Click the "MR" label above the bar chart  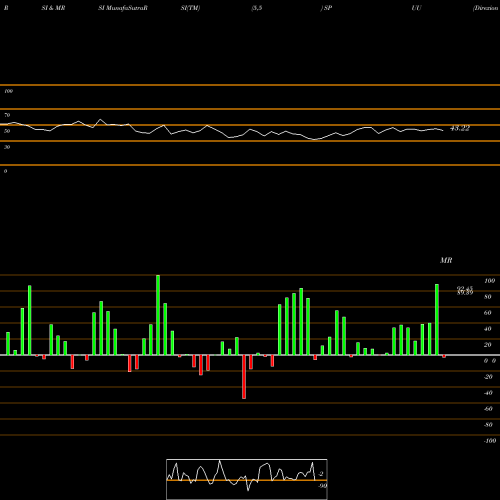[x=446, y=260]
